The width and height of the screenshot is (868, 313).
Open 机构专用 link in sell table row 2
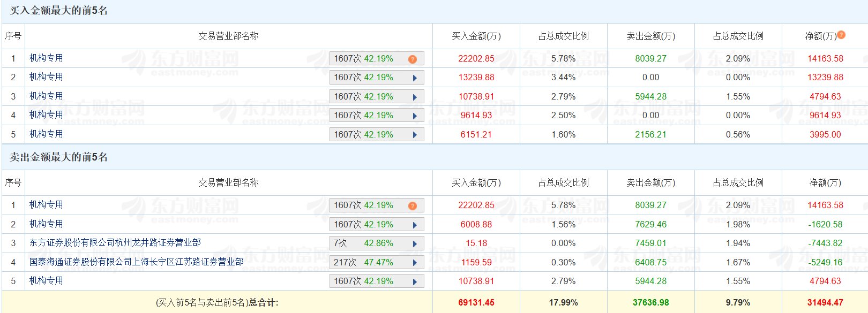(46, 224)
